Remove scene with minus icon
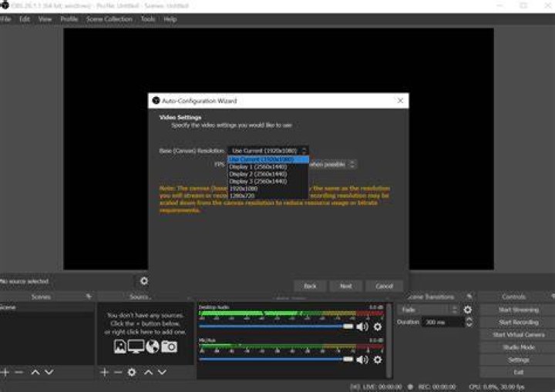This screenshot has width=555, height=392. pyautogui.click(x=19, y=372)
